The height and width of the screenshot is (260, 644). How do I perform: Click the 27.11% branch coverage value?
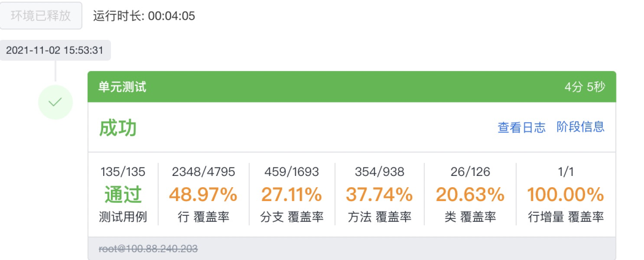(292, 194)
